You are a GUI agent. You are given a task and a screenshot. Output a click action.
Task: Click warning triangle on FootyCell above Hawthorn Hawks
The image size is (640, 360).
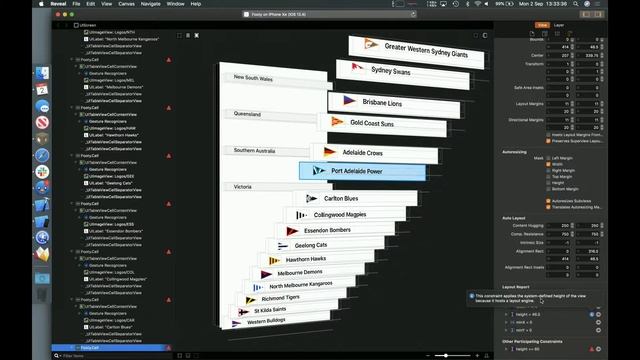(169, 108)
